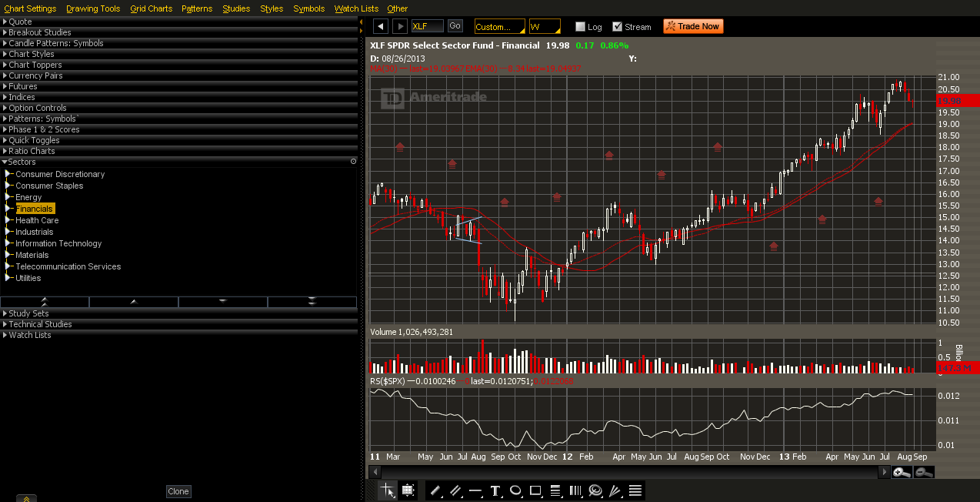Expand the Technical Studies section

40,324
